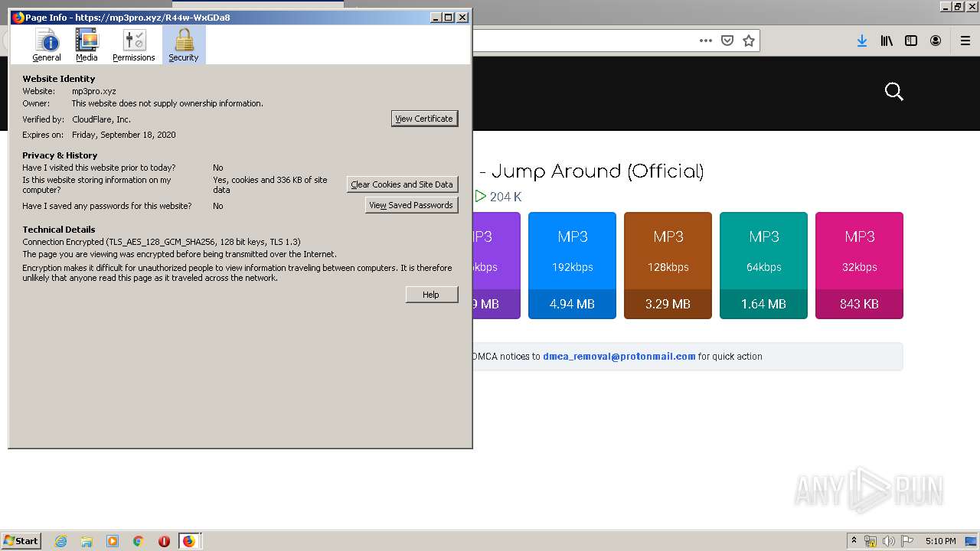Download the MP3 128kbps 3.29 MB tile
Viewport: 980px width, 551px height.
pos(668,266)
